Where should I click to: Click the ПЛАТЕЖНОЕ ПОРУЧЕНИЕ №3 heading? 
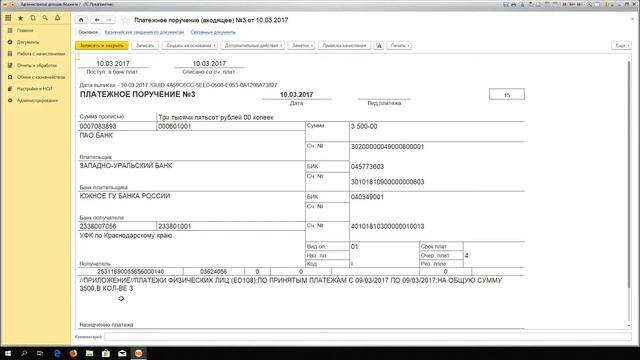pos(138,95)
